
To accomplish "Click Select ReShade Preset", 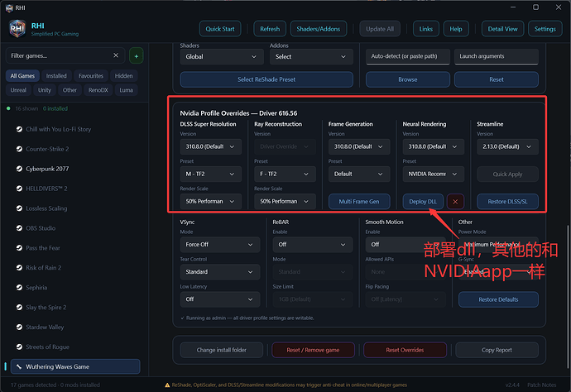I will pos(266,79).
